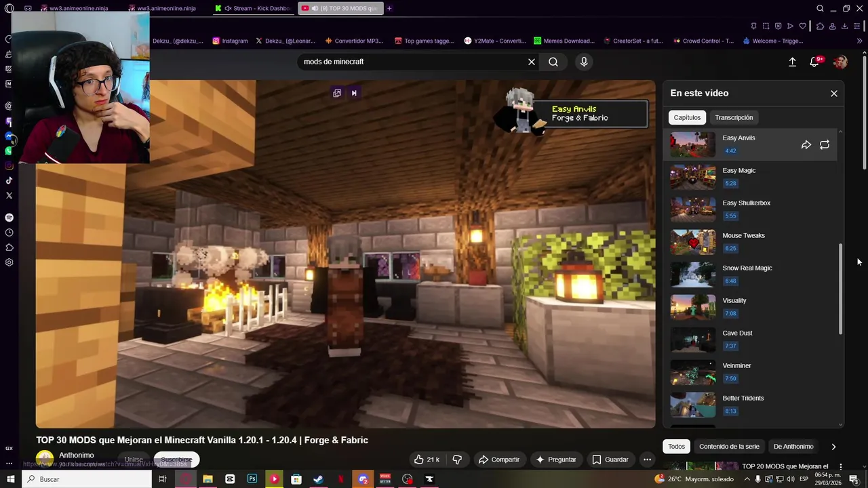Open Opera downloads icon in toolbar
The image size is (868, 488).
click(844, 26)
